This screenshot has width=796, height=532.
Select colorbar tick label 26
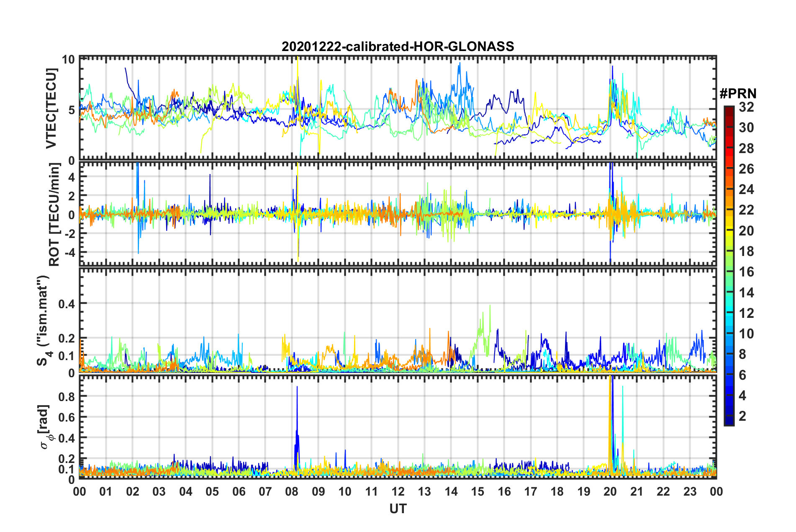(x=746, y=169)
